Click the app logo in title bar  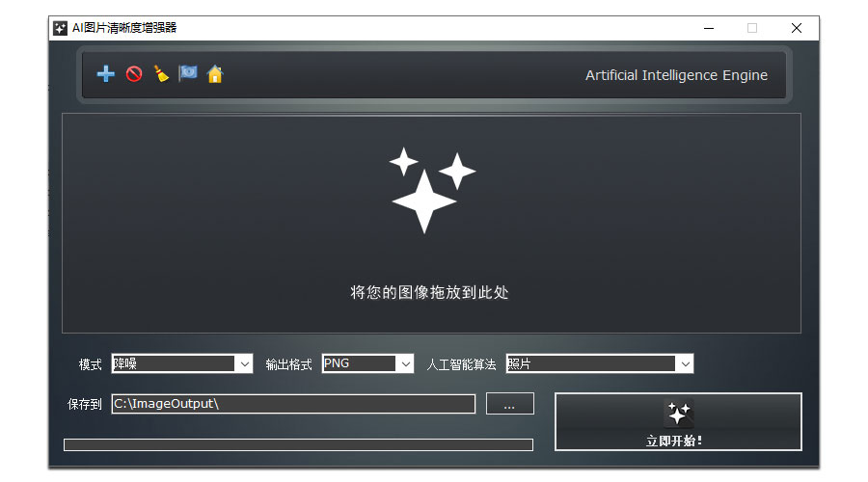point(60,28)
